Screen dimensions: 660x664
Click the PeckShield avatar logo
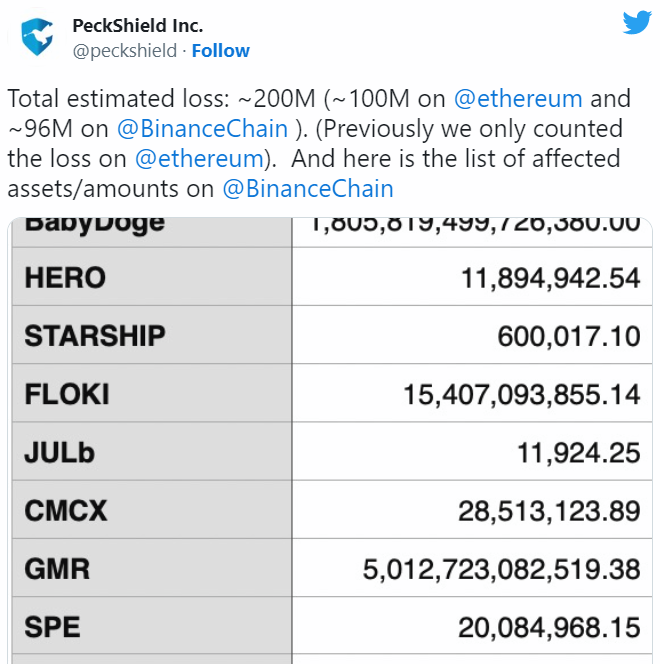coord(38,37)
